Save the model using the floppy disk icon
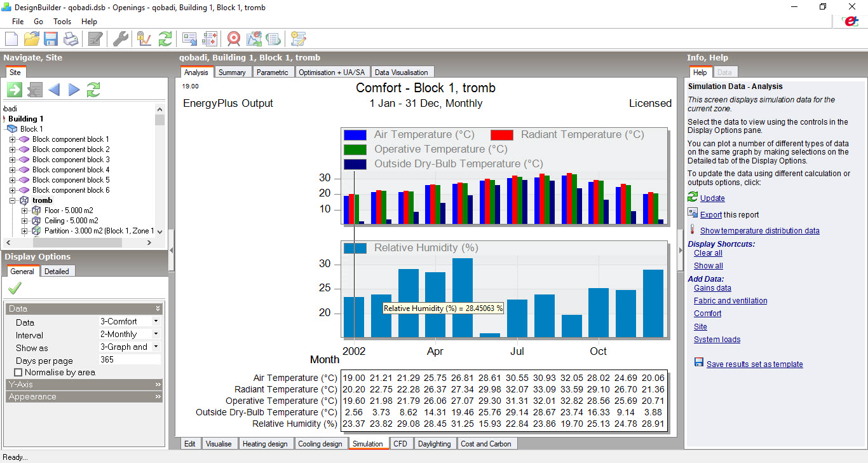 [x=51, y=39]
